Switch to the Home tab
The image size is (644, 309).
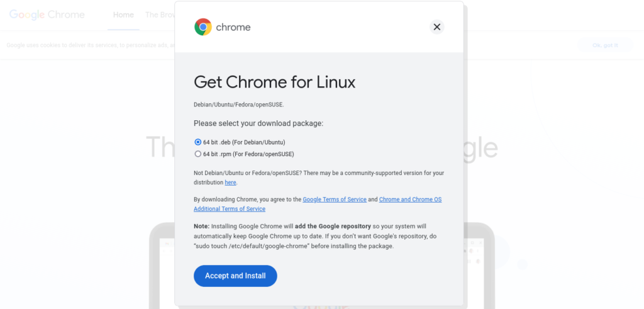click(124, 15)
